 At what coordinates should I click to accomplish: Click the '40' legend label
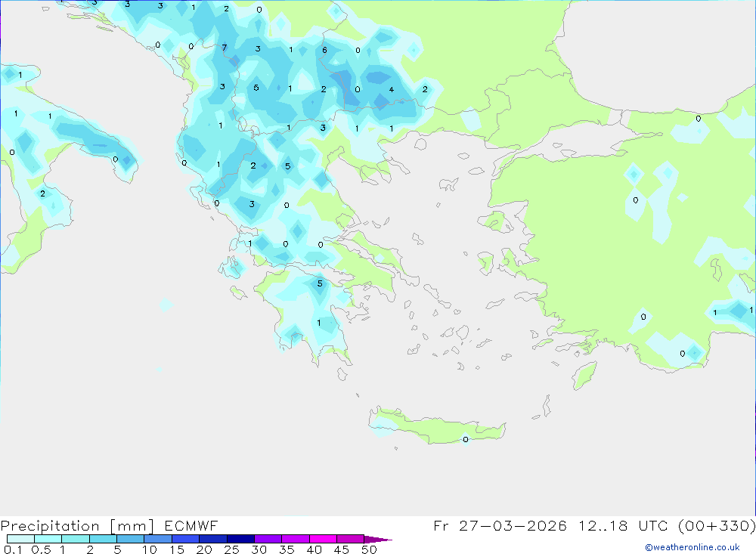click(314, 549)
